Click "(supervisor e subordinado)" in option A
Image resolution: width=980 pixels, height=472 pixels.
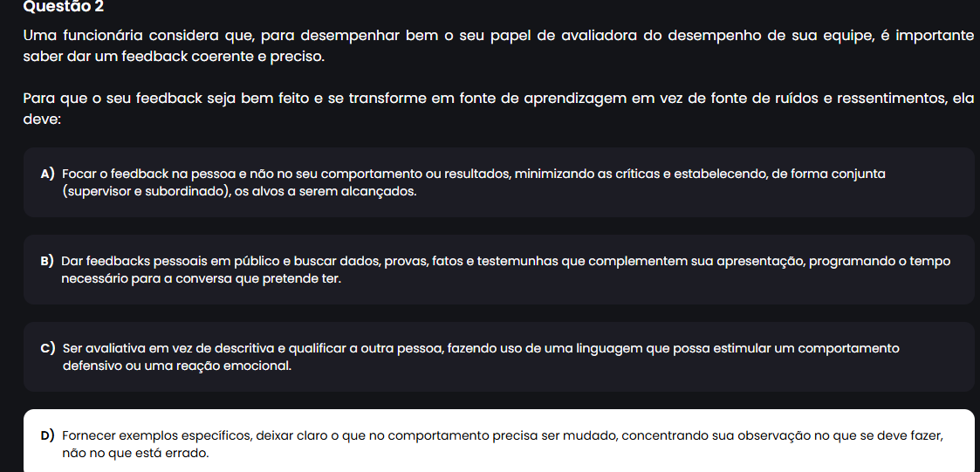coord(145,191)
